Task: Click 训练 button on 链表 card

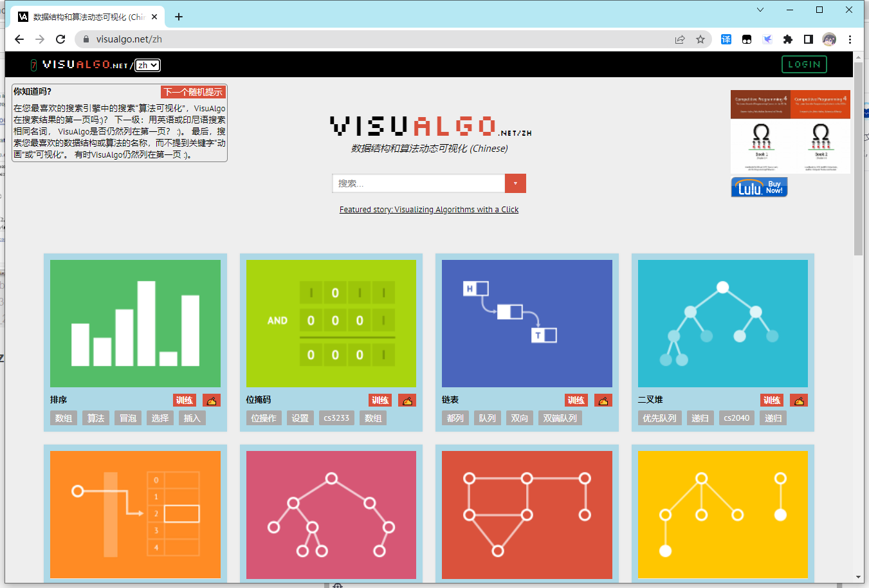Action: coord(576,400)
